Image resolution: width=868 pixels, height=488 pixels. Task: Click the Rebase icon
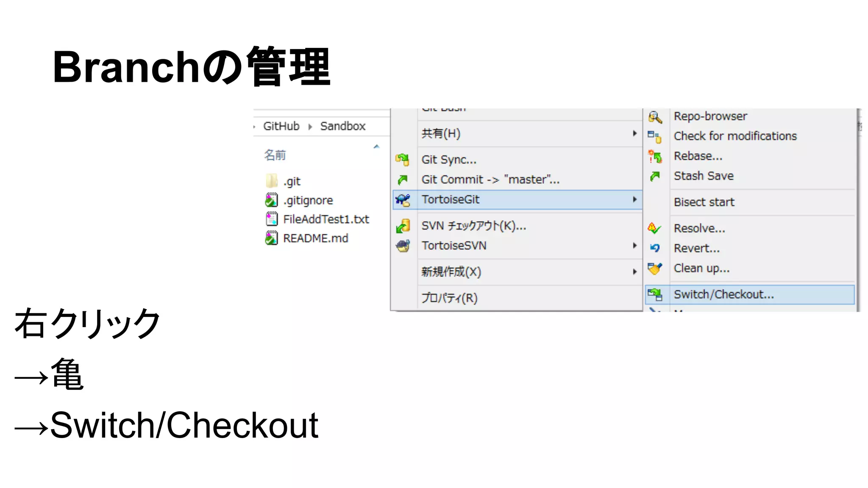click(655, 157)
